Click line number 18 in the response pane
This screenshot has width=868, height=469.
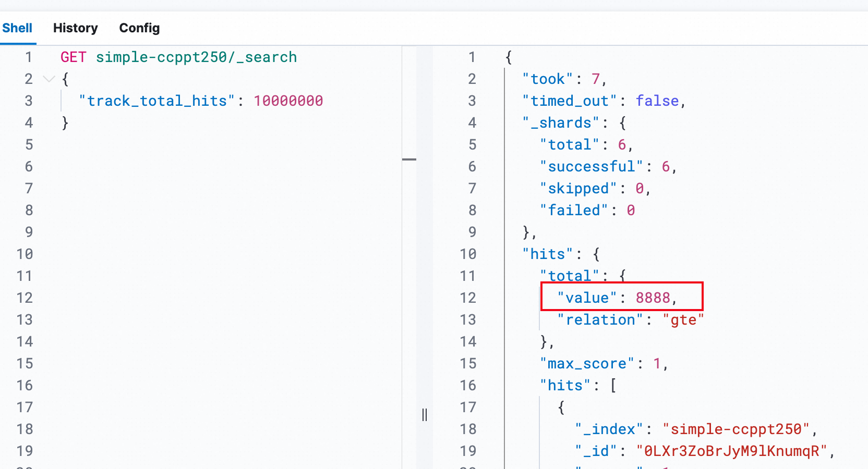(x=468, y=429)
